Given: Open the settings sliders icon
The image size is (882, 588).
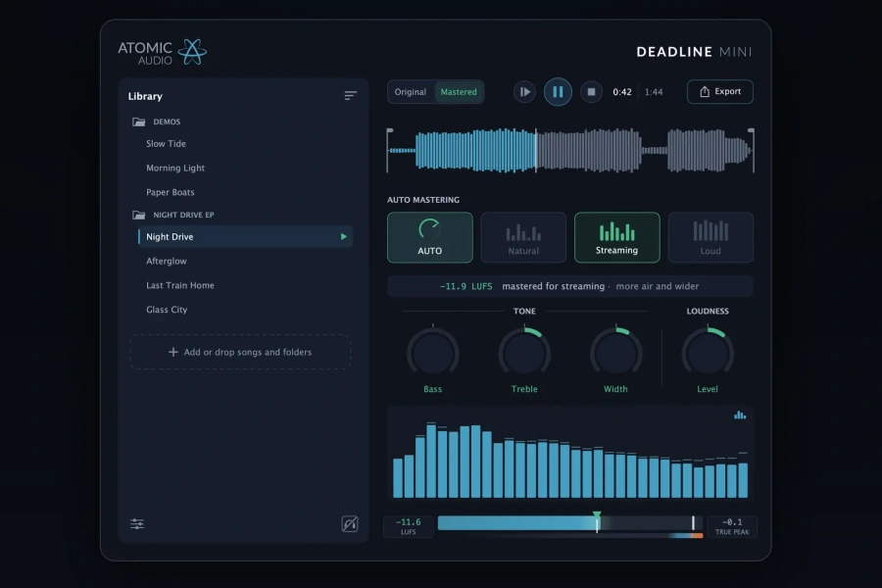Looking at the screenshot, I should 137,524.
